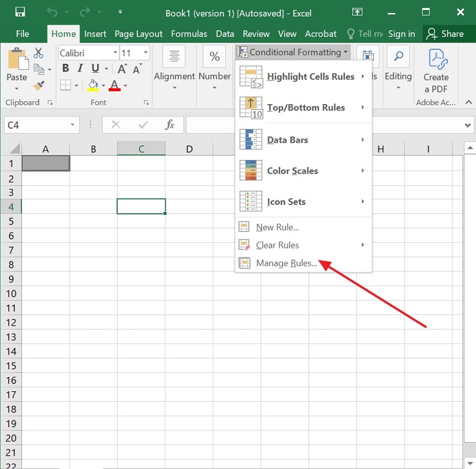Click the Paste clipboard icon
The width and height of the screenshot is (476, 469).
pyautogui.click(x=17, y=59)
